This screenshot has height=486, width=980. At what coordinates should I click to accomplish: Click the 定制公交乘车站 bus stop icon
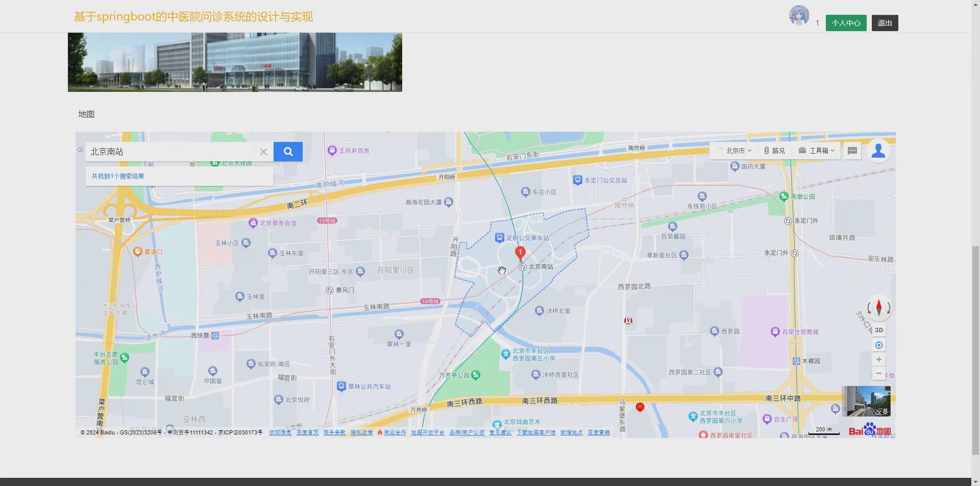click(x=500, y=237)
